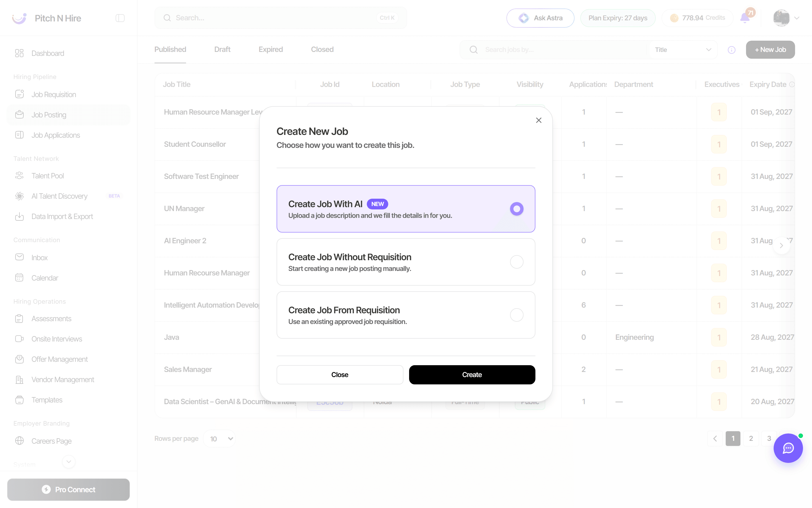Open Templates in sidebar
This screenshot has width=812, height=508.
coord(69,400)
